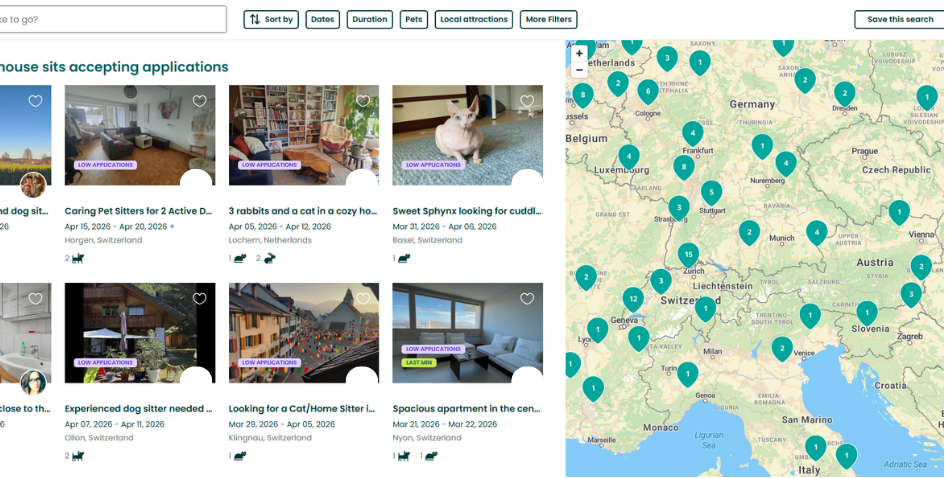Viewport: 945px width, 478px height.
Task: Click the 2 marker near Venice
Action: [782, 347]
